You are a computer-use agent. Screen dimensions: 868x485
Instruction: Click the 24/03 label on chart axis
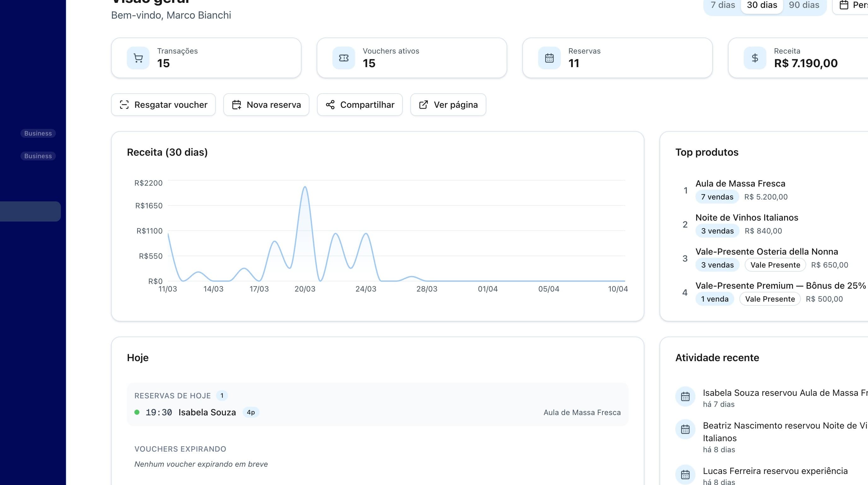coord(366,289)
